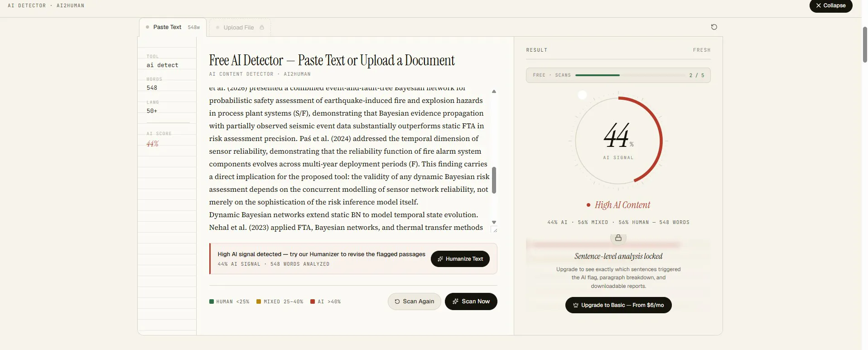This screenshot has height=350, width=868.
Task: Click 'Free AI Detector' main heading
Action: tap(332, 60)
